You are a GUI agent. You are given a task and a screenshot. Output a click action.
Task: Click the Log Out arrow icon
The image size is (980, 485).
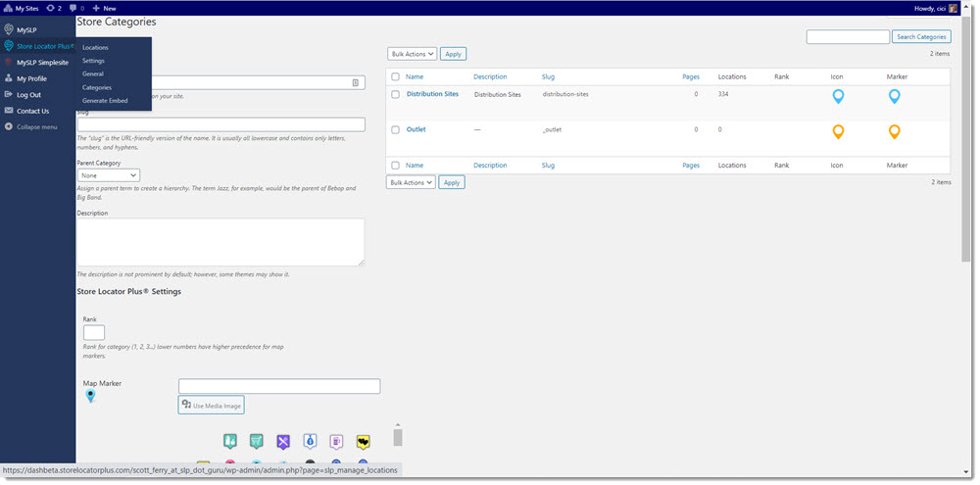tap(9, 95)
